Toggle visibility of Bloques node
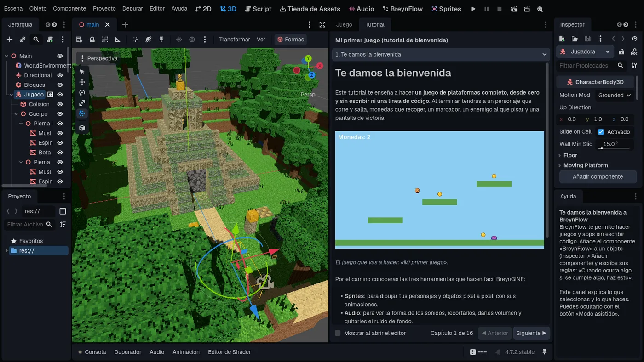The height and width of the screenshot is (362, 644). point(60,85)
